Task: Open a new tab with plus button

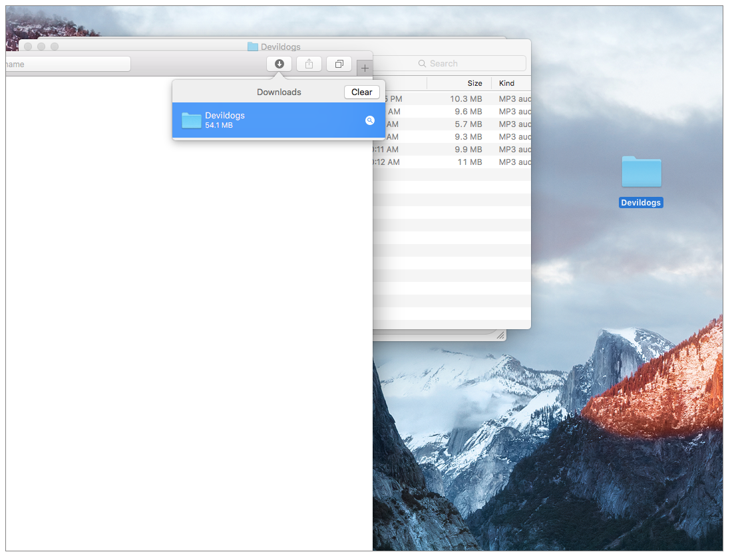Action: tap(365, 68)
